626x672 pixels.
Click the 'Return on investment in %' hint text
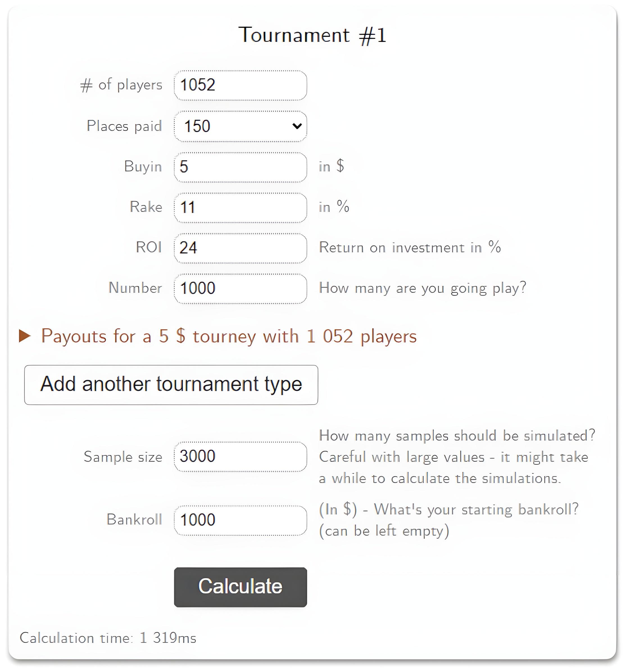coord(410,247)
